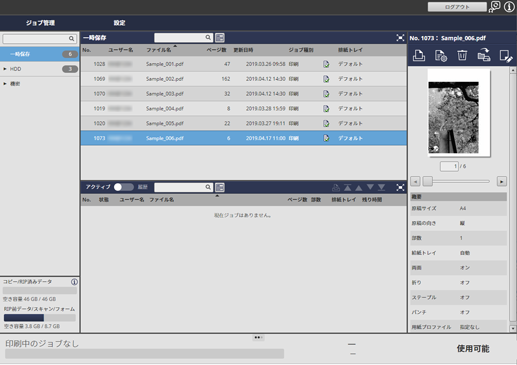Click the move-down priority triangle icon

pyautogui.click(x=370, y=187)
